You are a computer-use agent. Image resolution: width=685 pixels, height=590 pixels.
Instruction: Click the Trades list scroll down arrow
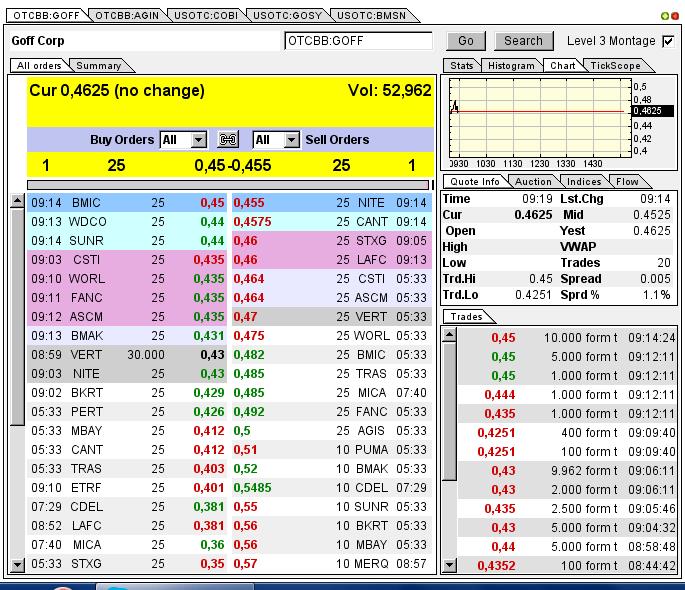[450, 566]
